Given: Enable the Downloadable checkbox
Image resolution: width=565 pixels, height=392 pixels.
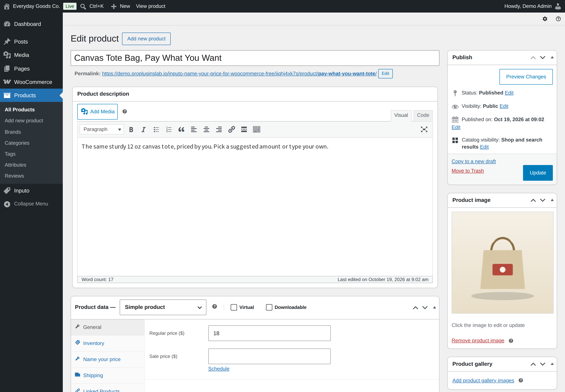Looking at the screenshot, I should click(269, 307).
